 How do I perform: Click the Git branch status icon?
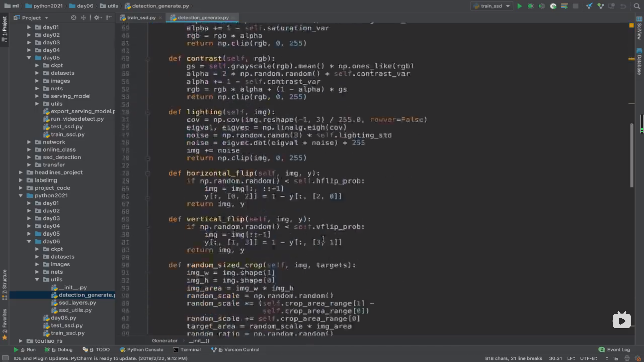607,358
